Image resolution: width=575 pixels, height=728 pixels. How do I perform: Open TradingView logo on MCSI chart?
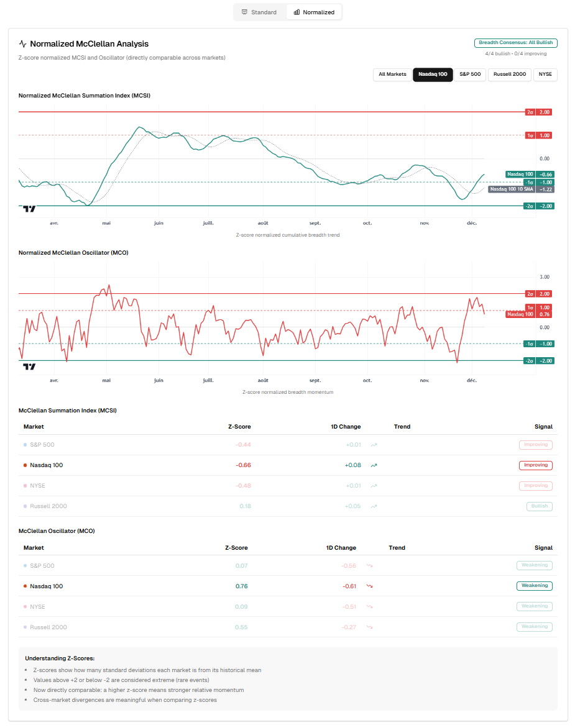click(29, 209)
